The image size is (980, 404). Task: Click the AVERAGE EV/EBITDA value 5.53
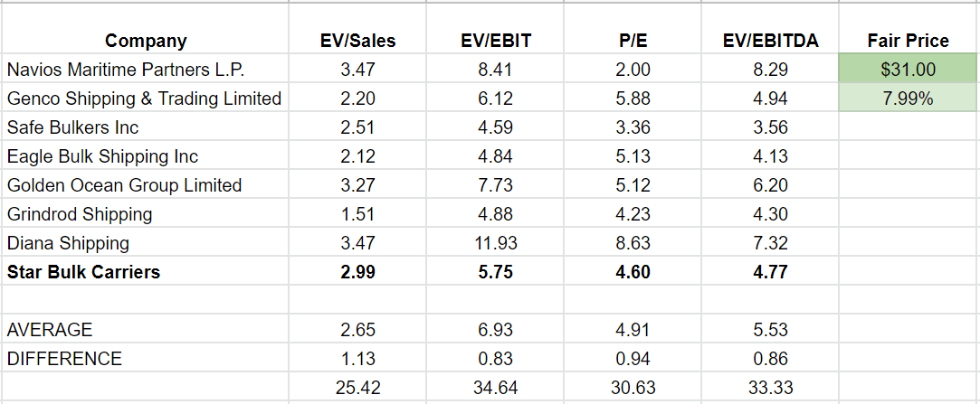click(770, 330)
